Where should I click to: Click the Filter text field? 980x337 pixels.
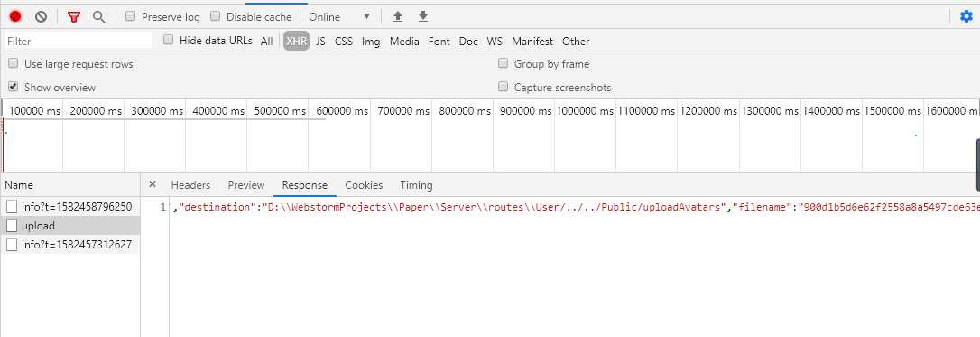click(78, 42)
